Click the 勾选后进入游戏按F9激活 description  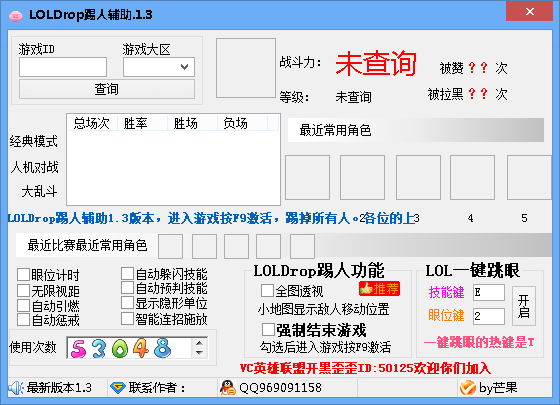pyautogui.click(x=325, y=347)
